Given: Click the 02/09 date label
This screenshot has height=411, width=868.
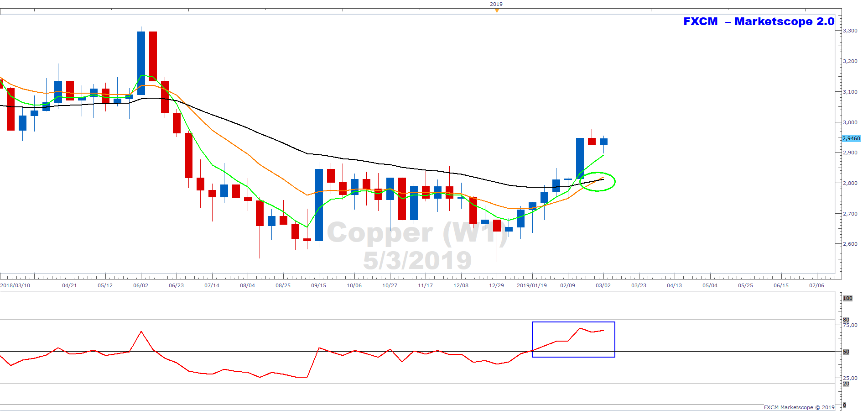Looking at the screenshot, I should pos(567,285).
